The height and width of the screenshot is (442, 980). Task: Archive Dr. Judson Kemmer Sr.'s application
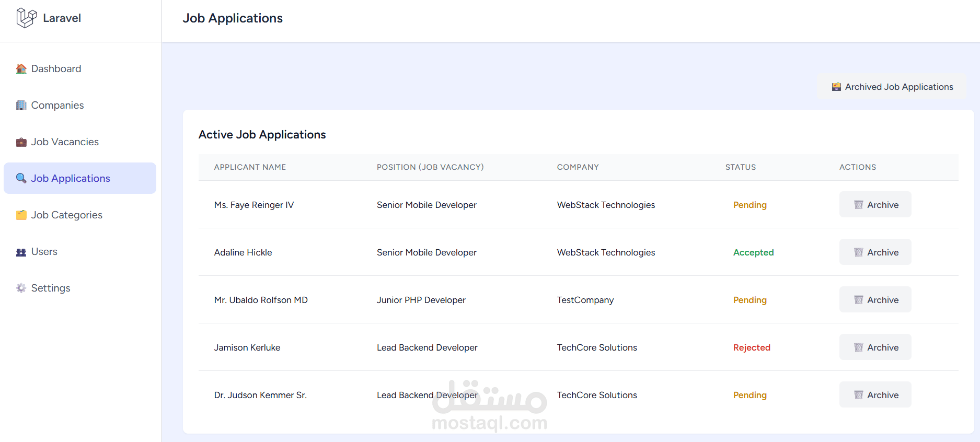pos(875,395)
